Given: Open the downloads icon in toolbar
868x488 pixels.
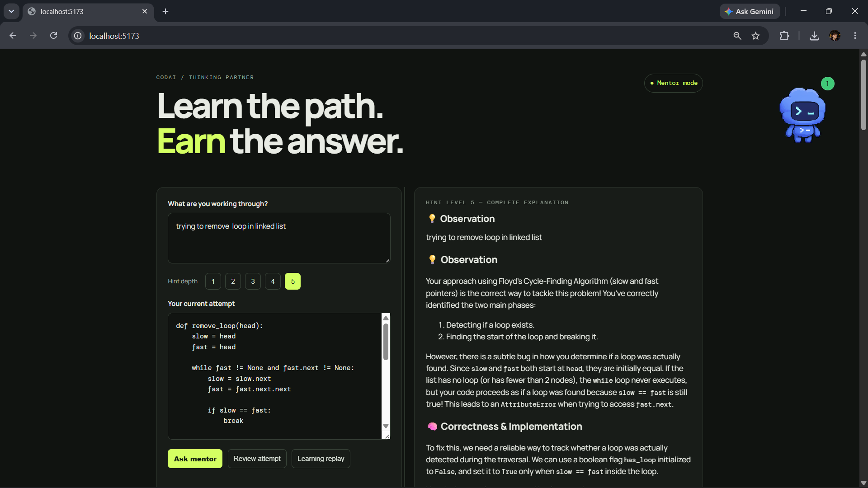Looking at the screenshot, I should point(814,36).
